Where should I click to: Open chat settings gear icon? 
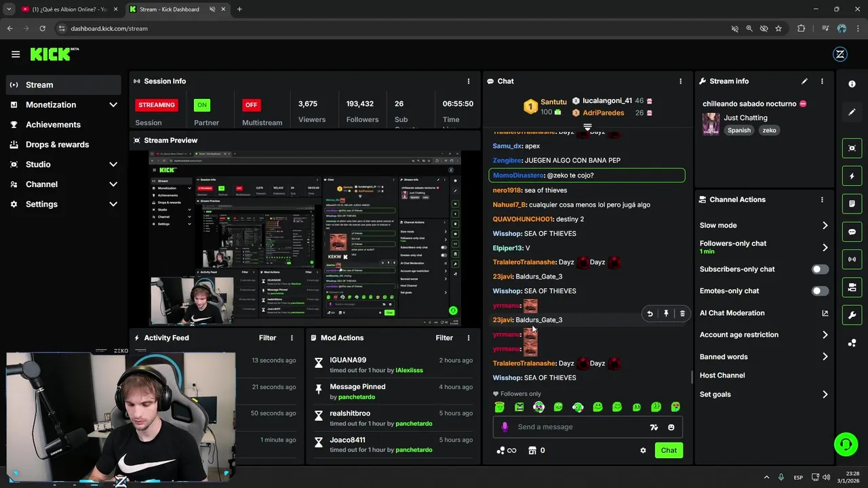pyautogui.click(x=643, y=451)
